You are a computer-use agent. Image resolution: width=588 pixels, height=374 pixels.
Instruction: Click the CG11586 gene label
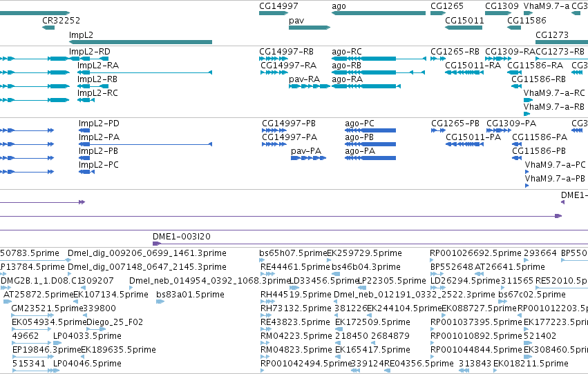[527, 20]
